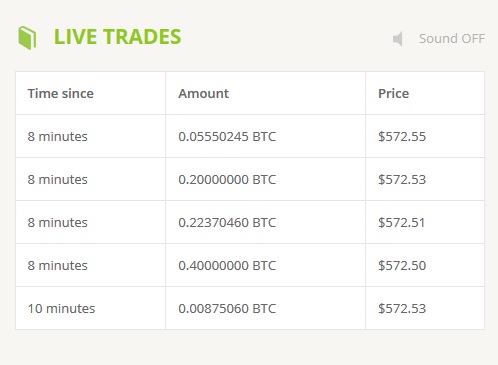
Task: Click the $572.53 price in last row
Action: 425,308
